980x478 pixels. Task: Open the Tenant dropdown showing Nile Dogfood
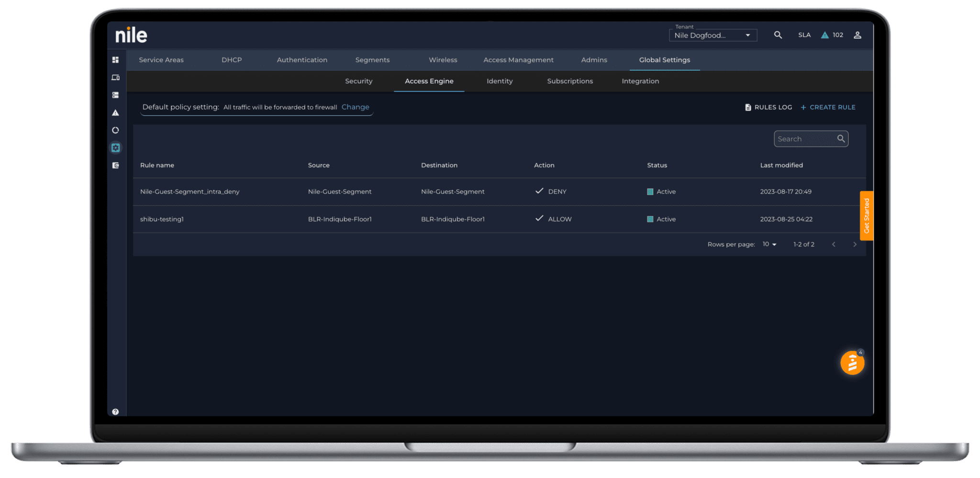coord(713,35)
